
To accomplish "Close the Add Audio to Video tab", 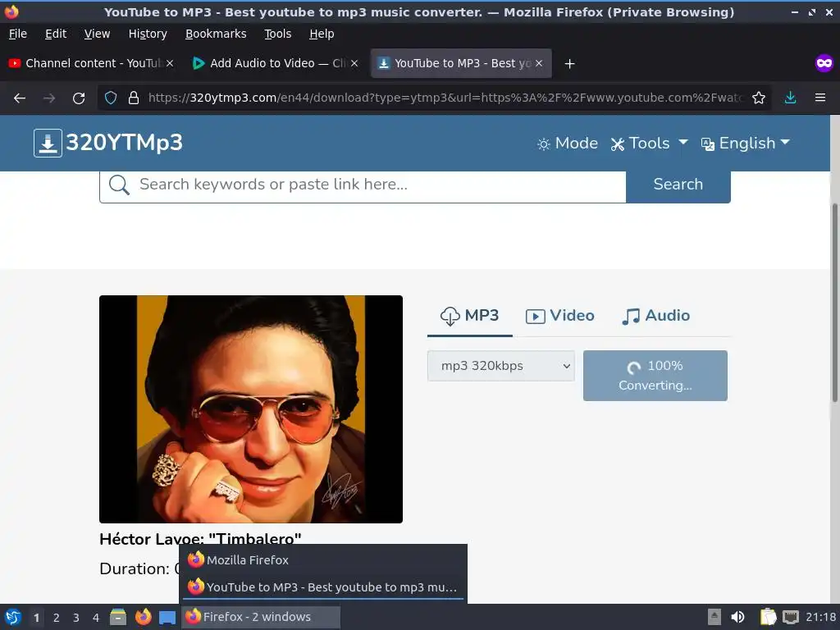I will (x=354, y=63).
